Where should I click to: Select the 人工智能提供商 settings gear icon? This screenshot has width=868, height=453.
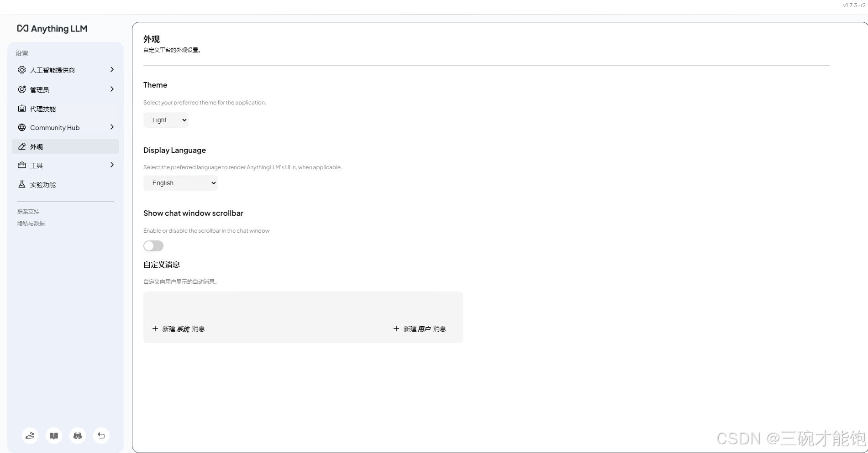click(21, 70)
